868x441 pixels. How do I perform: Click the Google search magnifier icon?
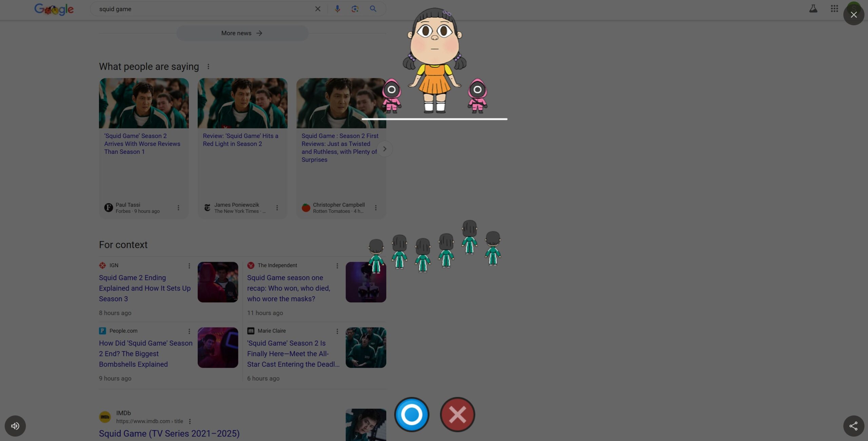click(372, 8)
